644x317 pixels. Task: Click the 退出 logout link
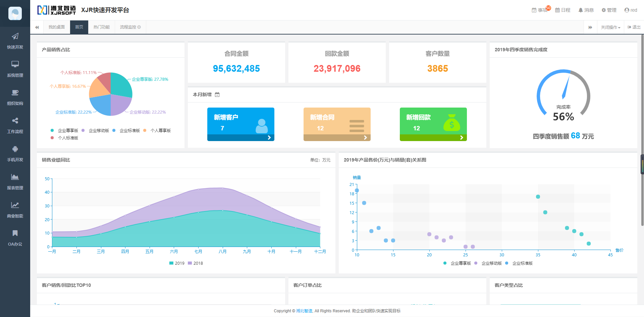coord(634,27)
